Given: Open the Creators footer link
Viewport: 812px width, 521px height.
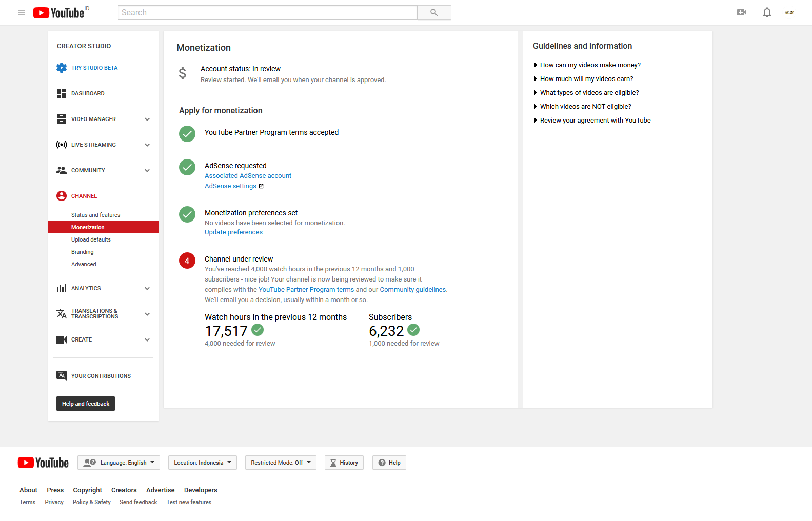Looking at the screenshot, I should click(x=124, y=490).
